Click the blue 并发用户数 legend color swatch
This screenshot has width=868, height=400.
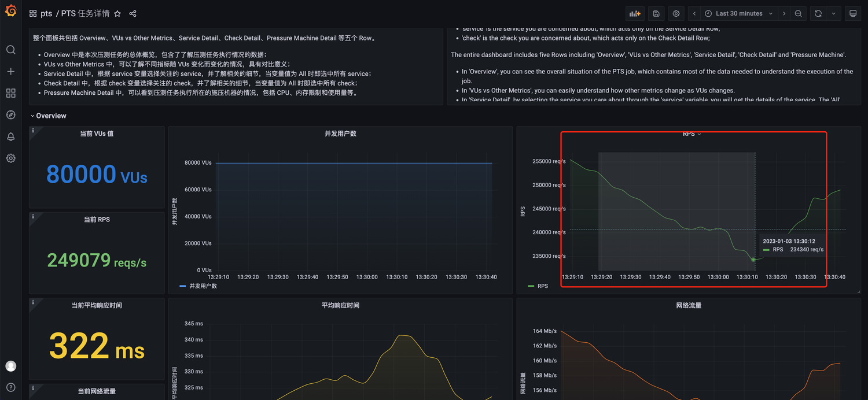click(183, 286)
